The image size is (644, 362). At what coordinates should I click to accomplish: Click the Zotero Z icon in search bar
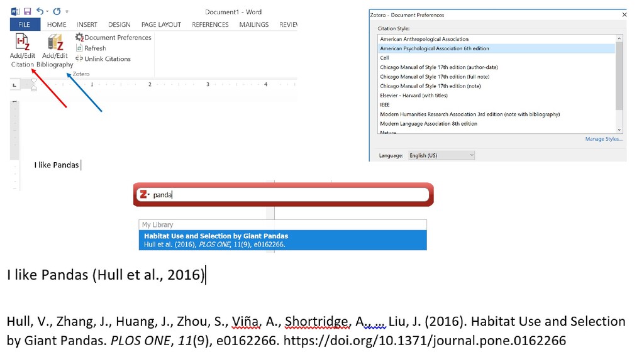pyautogui.click(x=143, y=194)
